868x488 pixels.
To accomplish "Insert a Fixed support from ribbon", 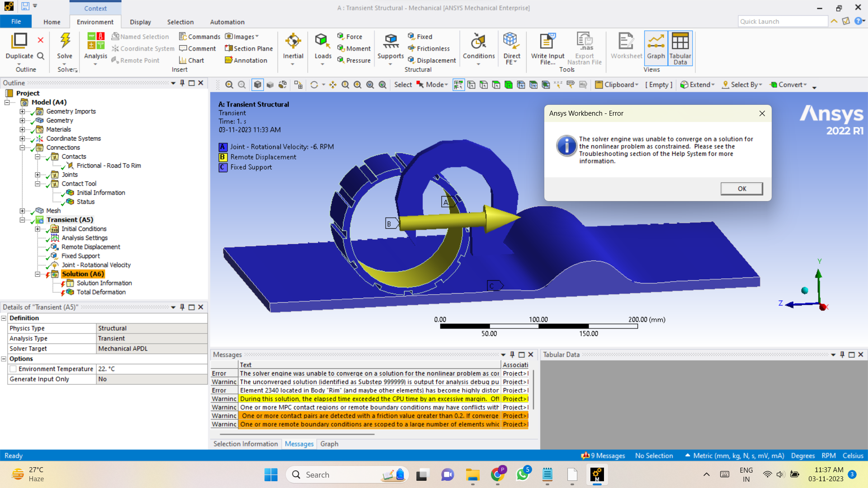I will point(420,37).
